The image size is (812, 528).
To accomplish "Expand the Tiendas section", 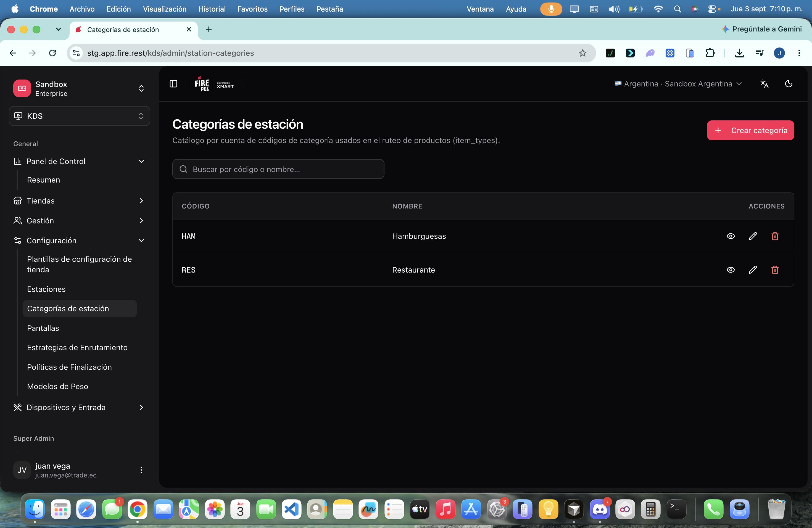I will [x=79, y=200].
